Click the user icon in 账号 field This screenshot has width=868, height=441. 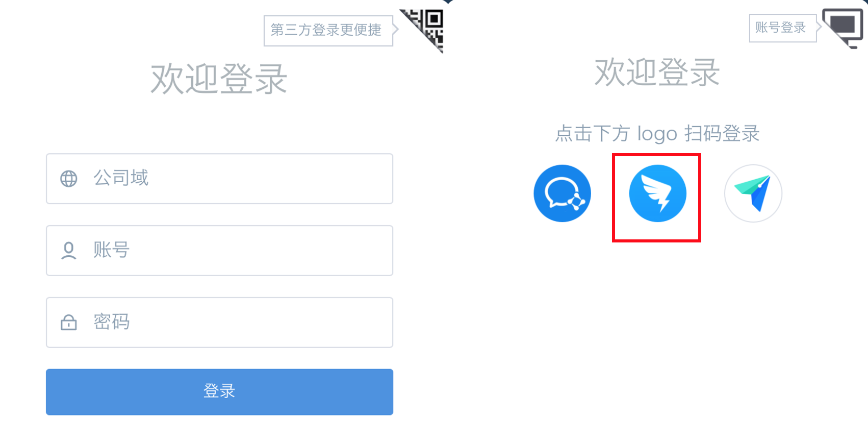[69, 251]
